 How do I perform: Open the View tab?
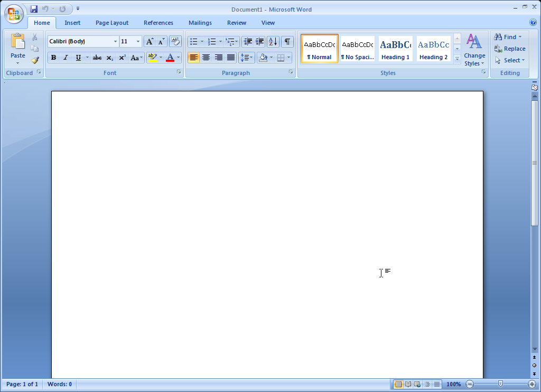(268, 23)
